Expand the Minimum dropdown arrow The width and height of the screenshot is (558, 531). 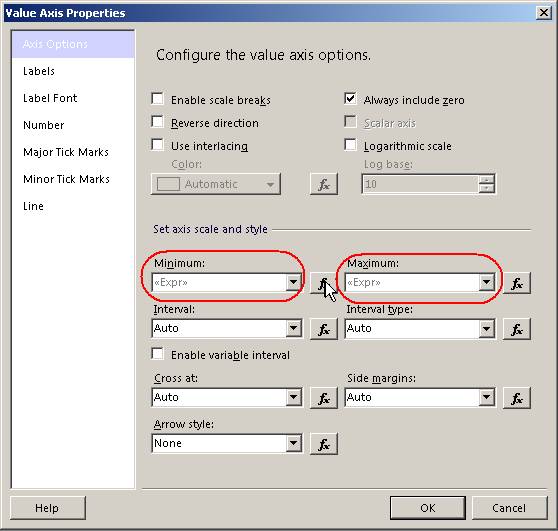pos(294,283)
